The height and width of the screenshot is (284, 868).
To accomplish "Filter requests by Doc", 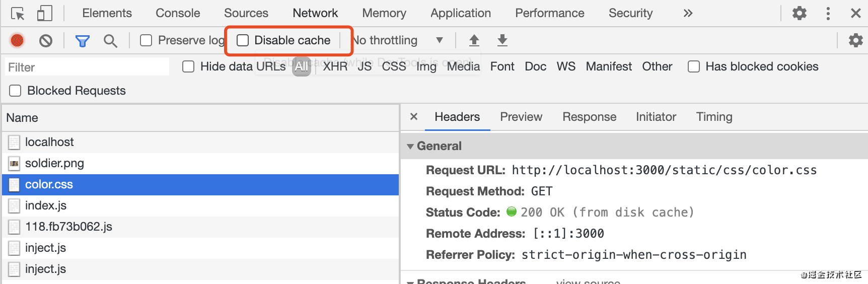I will click(535, 66).
